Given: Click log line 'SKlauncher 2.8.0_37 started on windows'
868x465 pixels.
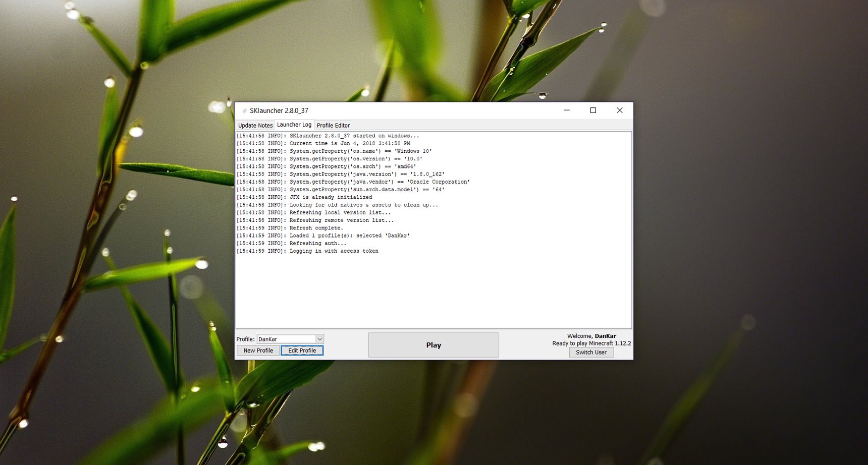Looking at the screenshot, I should pos(328,136).
